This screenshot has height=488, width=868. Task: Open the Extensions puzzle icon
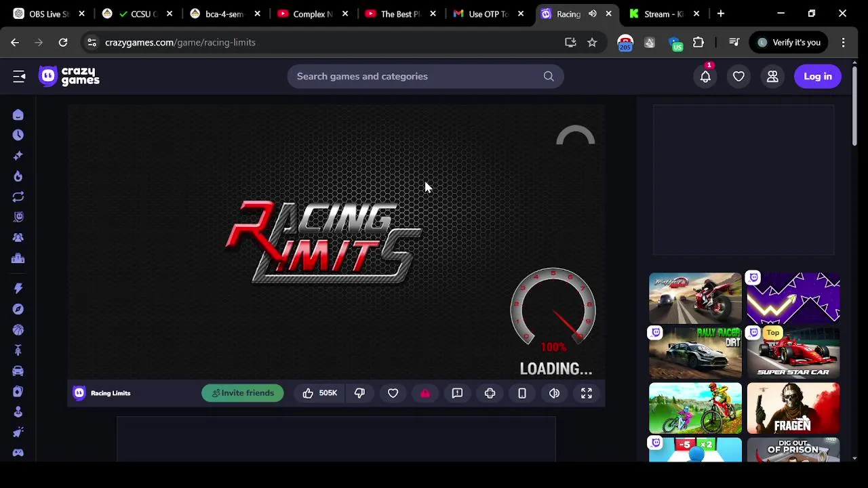click(698, 42)
